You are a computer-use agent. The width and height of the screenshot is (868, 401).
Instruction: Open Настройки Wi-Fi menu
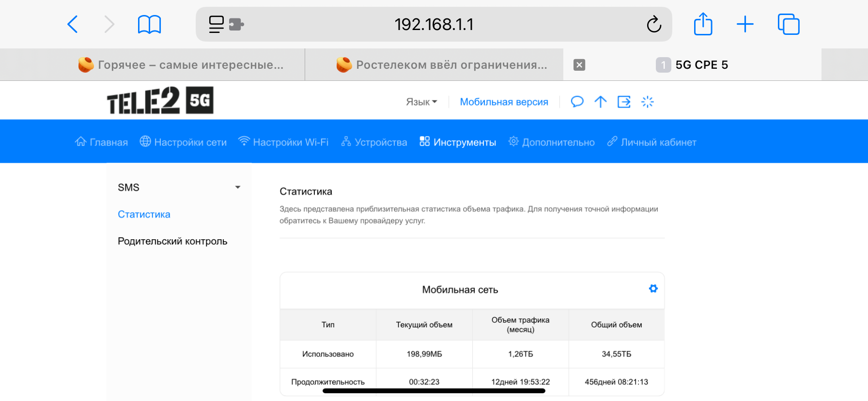[283, 142]
